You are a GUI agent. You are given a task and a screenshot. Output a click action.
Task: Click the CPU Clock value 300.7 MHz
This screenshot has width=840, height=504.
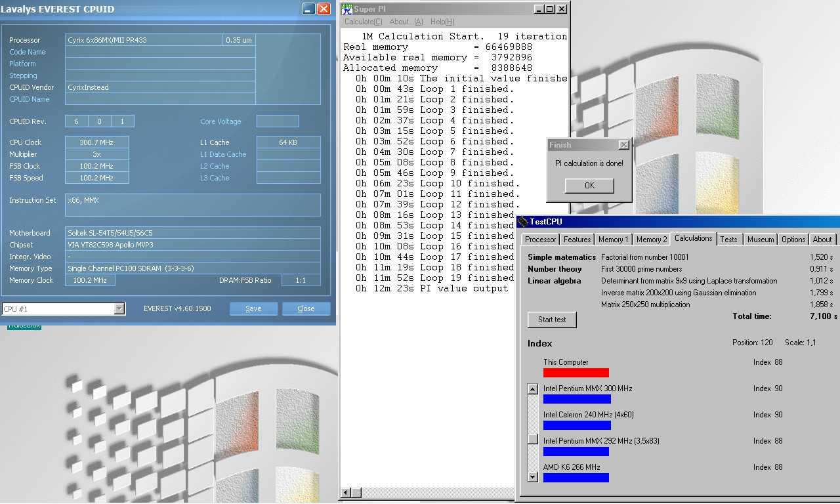pos(97,142)
